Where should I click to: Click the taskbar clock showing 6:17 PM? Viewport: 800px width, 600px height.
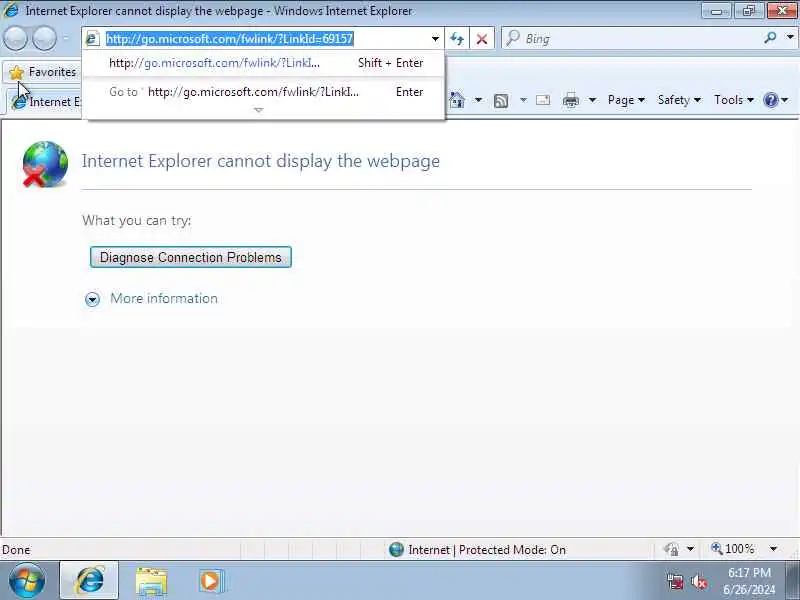pyautogui.click(x=749, y=581)
